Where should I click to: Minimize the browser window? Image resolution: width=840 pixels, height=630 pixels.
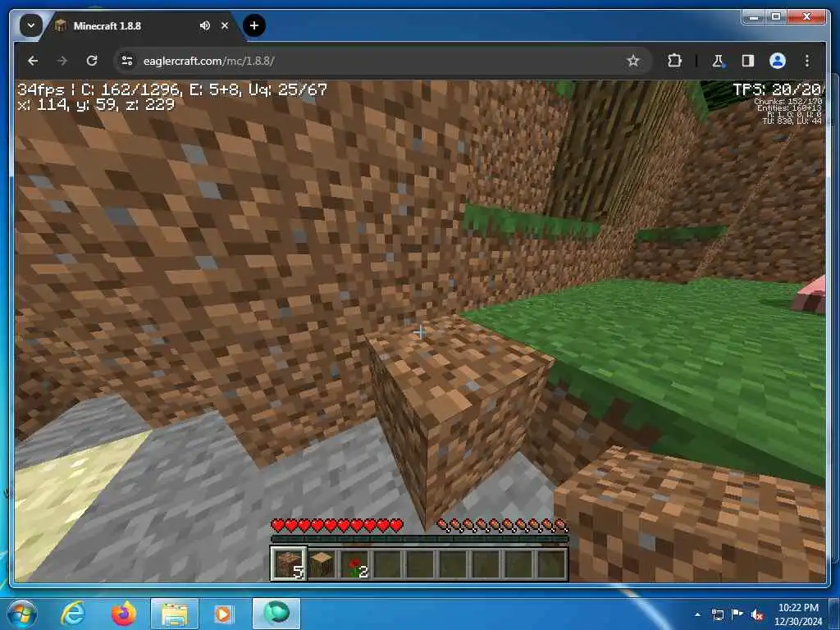pos(755,17)
